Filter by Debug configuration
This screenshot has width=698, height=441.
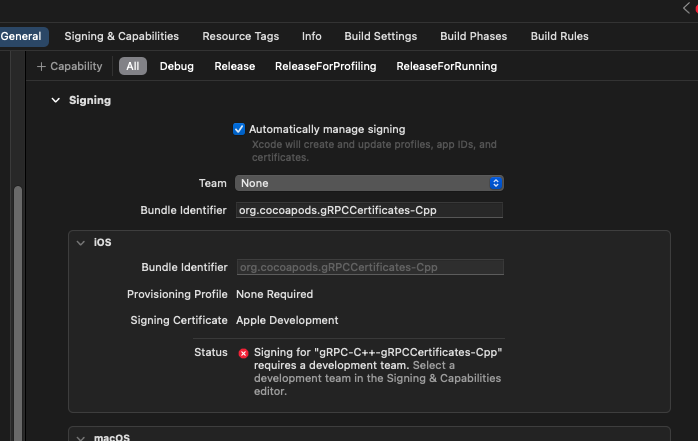(x=177, y=66)
